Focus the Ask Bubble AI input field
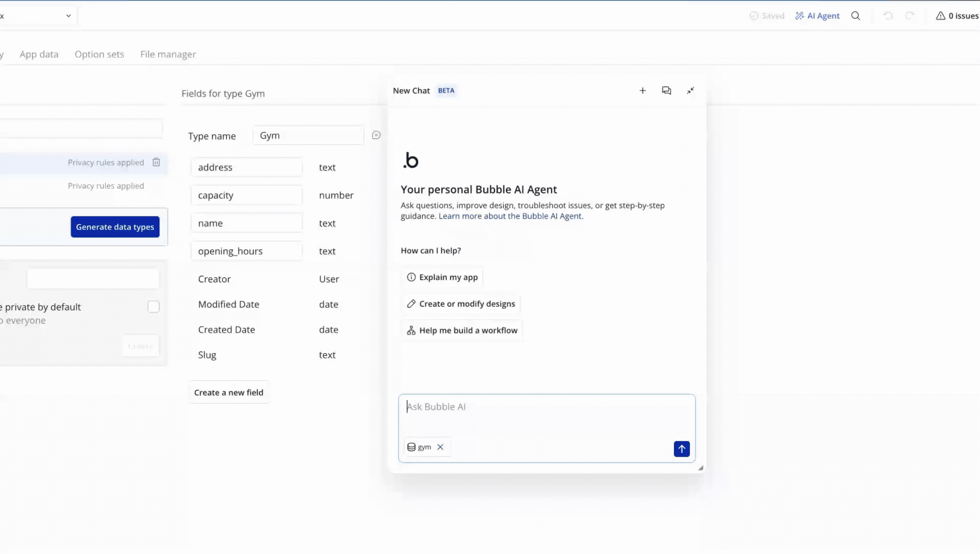The width and height of the screenshot is (980, 554). coord(546,415)
